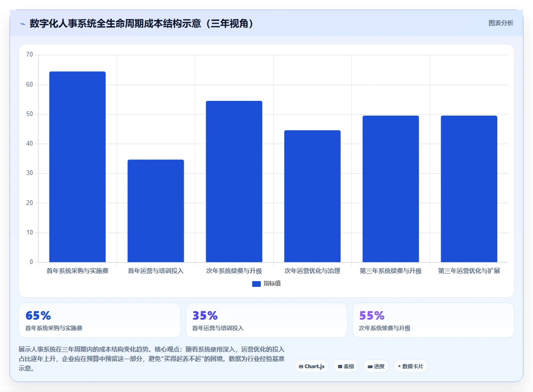Click the 图表分析 label in header
533x392 pixels.
tap(501, 23)
